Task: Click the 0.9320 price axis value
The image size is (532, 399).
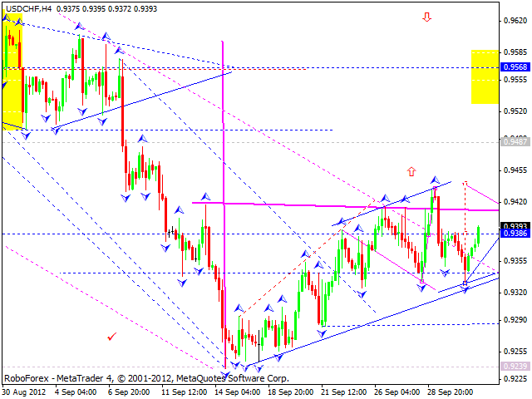Action: click(515, 293)
